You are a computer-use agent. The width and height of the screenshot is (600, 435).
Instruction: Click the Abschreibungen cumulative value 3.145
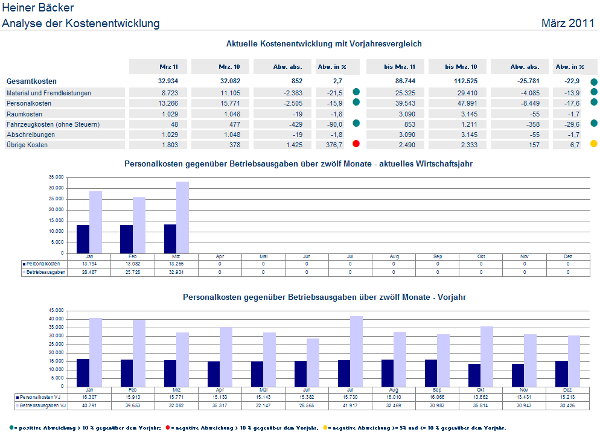(x=469, y=134)
